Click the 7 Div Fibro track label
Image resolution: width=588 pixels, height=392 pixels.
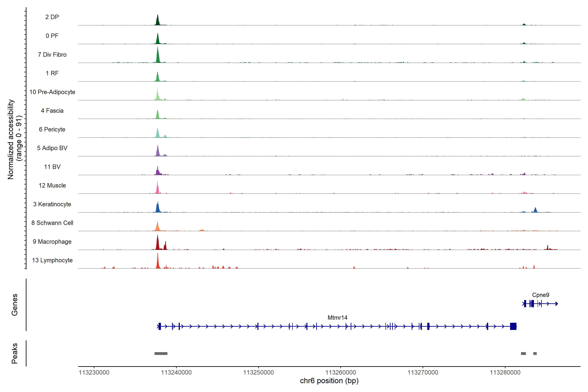click(x=52, y=55)
